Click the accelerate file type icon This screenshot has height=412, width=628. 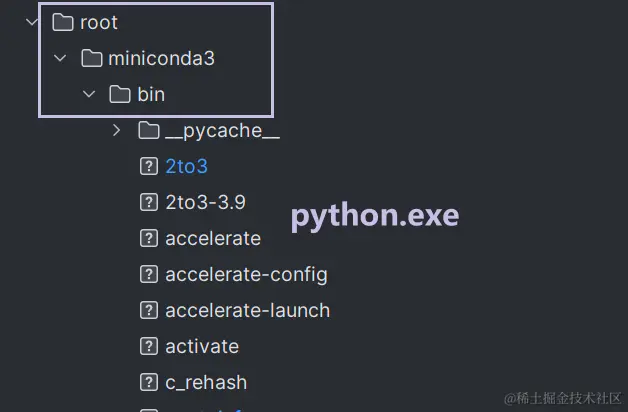[149, 238]
